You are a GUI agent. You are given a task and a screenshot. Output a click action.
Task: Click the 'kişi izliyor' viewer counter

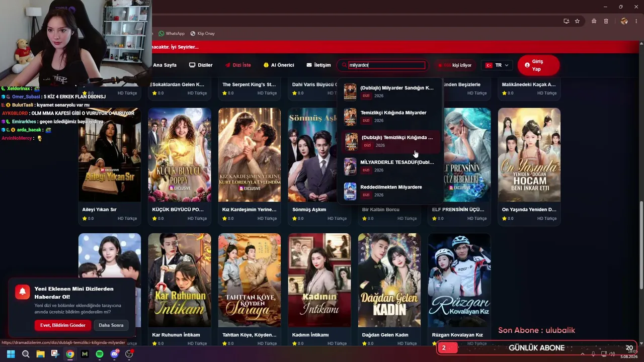(455, 65)
